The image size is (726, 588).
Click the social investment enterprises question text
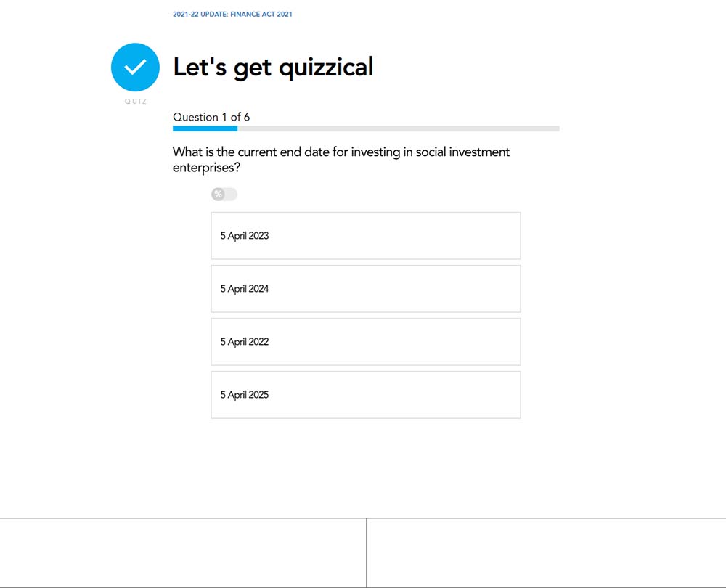(340, 159)
